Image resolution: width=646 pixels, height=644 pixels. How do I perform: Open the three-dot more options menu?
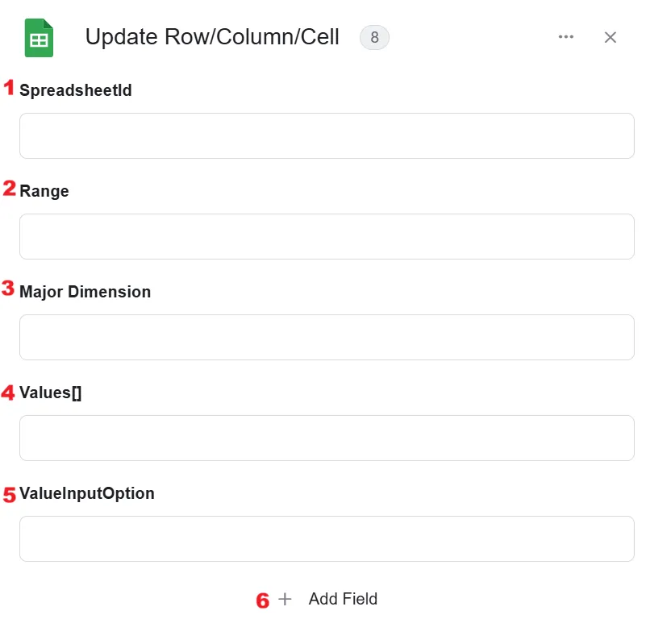pos(565,37)
